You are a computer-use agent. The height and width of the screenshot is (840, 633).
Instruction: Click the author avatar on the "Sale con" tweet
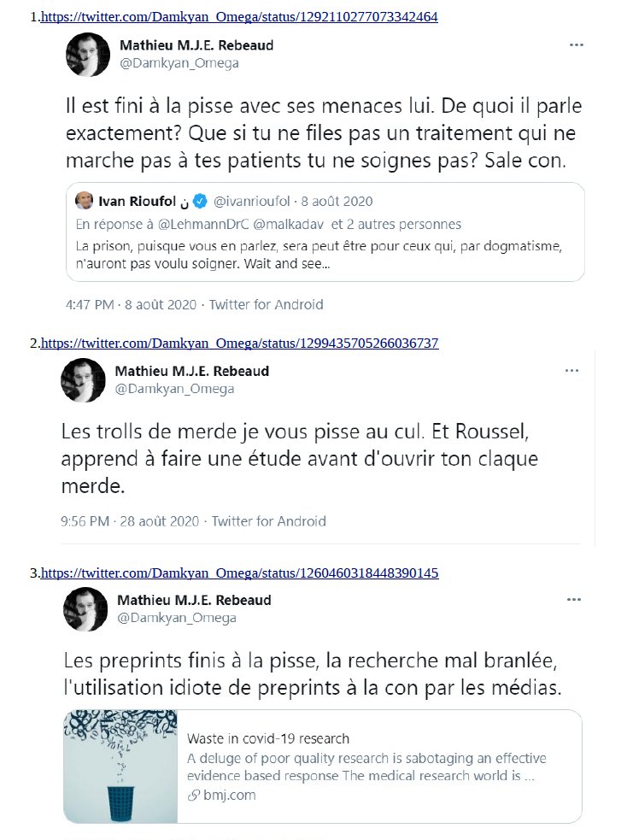click(87, 55)
